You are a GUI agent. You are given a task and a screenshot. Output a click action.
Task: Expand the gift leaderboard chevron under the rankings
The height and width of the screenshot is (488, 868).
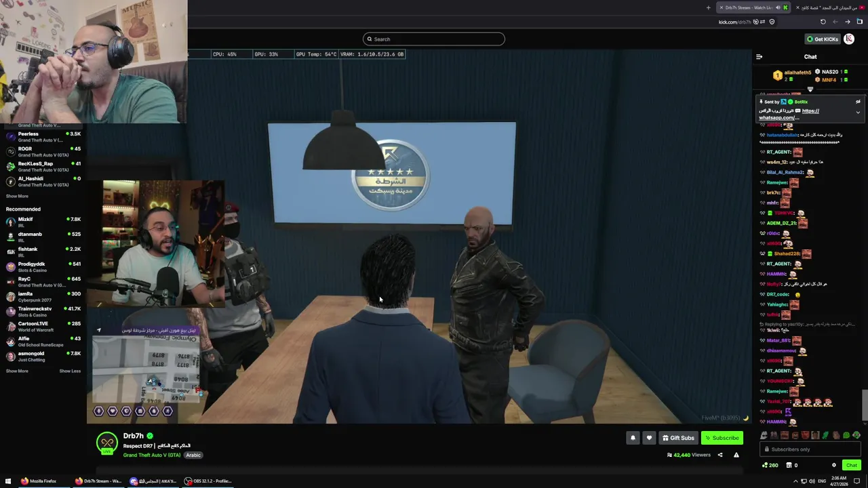pos(810,89)
